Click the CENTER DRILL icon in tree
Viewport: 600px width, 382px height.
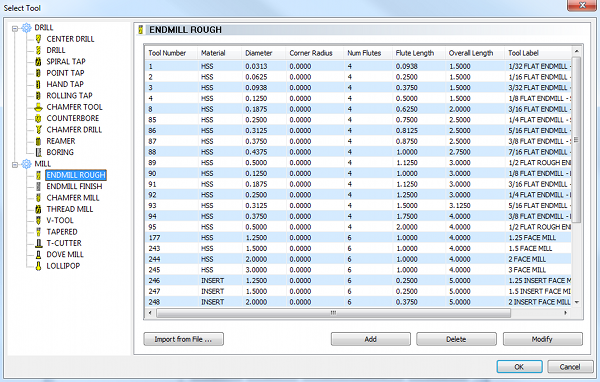coord(38,39)
